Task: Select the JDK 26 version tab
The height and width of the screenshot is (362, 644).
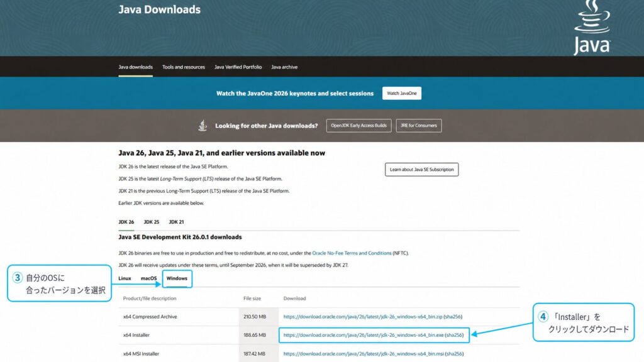Action: point(126,222)
